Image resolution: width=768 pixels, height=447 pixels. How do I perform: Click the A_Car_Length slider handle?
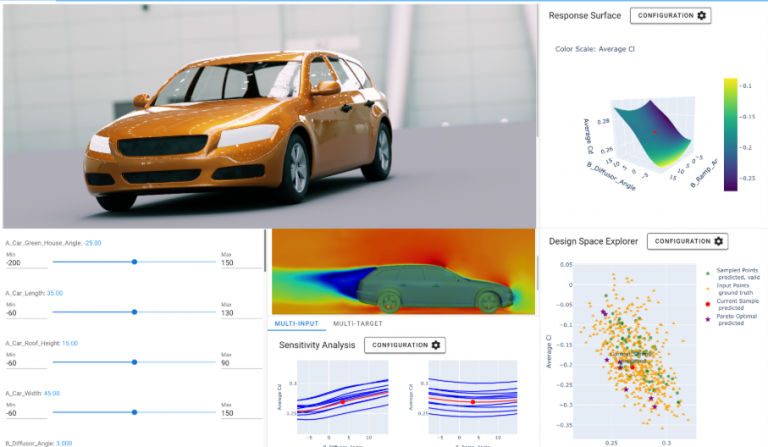click(134, 312)
